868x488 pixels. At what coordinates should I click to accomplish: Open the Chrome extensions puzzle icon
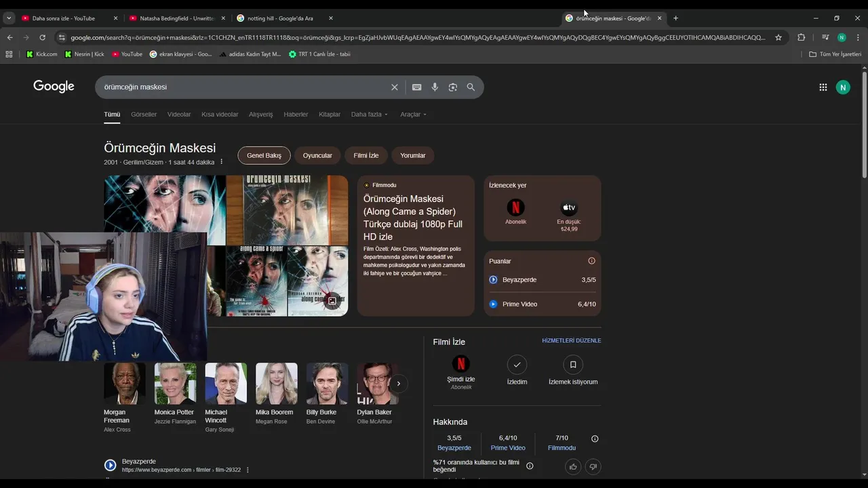[801, 37]
